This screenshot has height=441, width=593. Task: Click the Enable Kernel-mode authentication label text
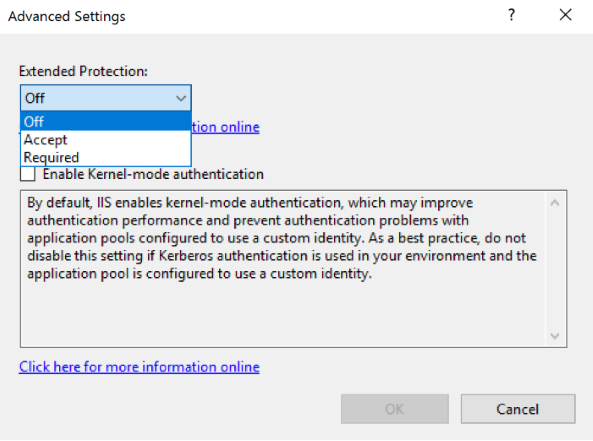[153, 174]
